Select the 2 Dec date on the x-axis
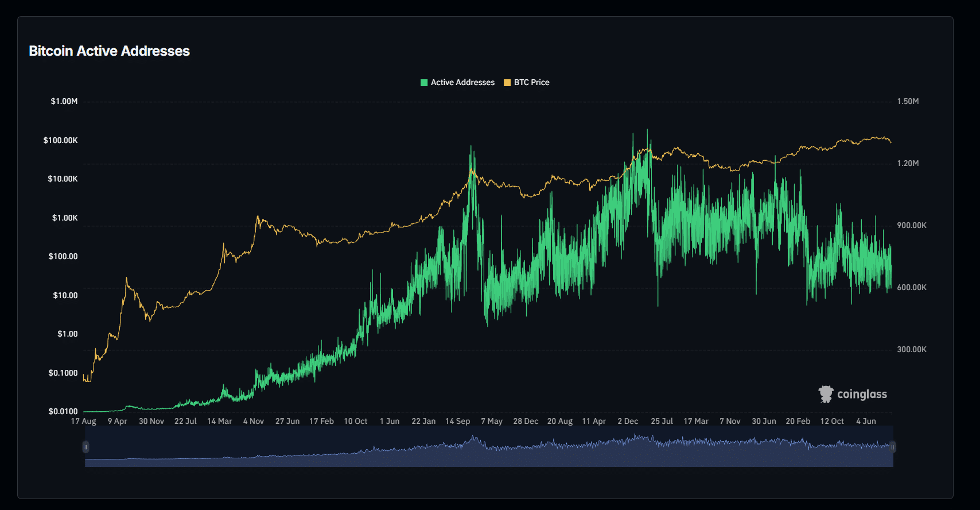The height and width of the screenshot is (510, 980). (x=628, y=422)
